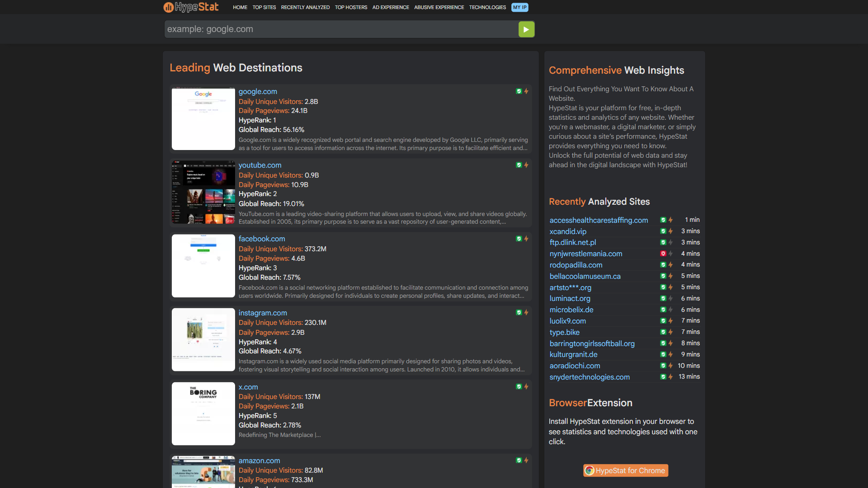
Task: Click the green search submit arrow button
Action: click(526, 29)
